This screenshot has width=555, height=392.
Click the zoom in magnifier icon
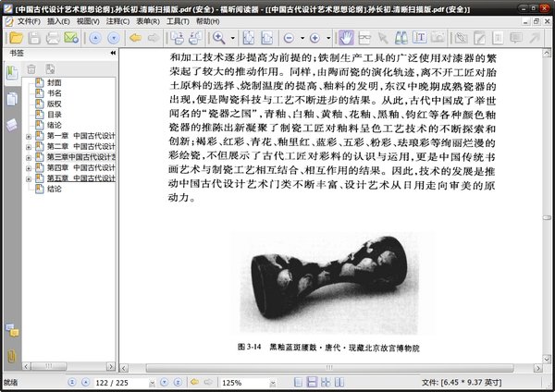(218, 38)
